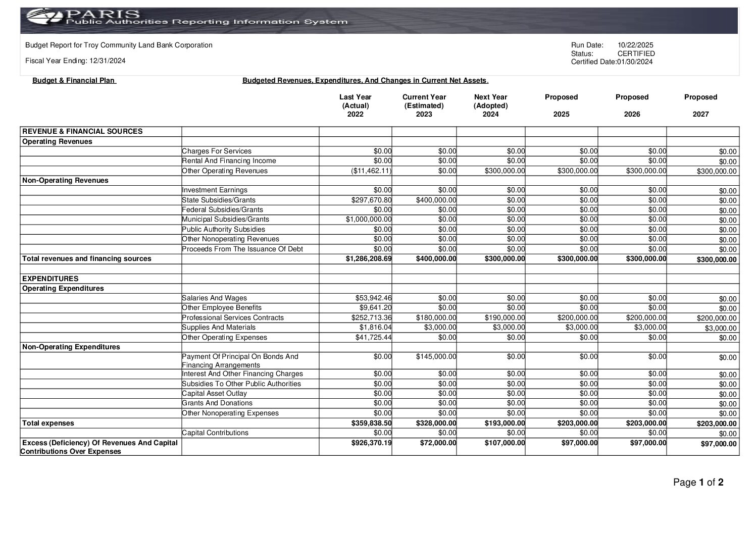Screen dimensions: 756x534
Task: Select the Last Year (Actual) 2022 column header
Action: pyautogui.click(x=355, y=105)
